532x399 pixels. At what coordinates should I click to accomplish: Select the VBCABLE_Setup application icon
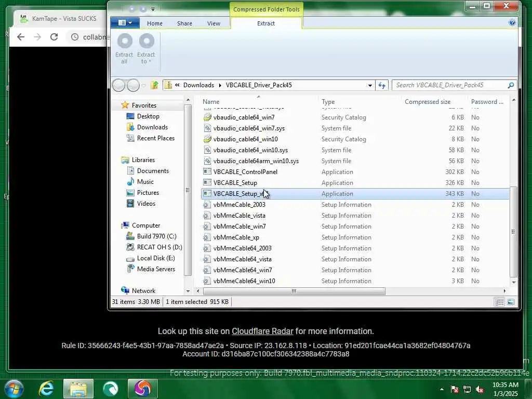pyautogui.click(x=207, y=182)
